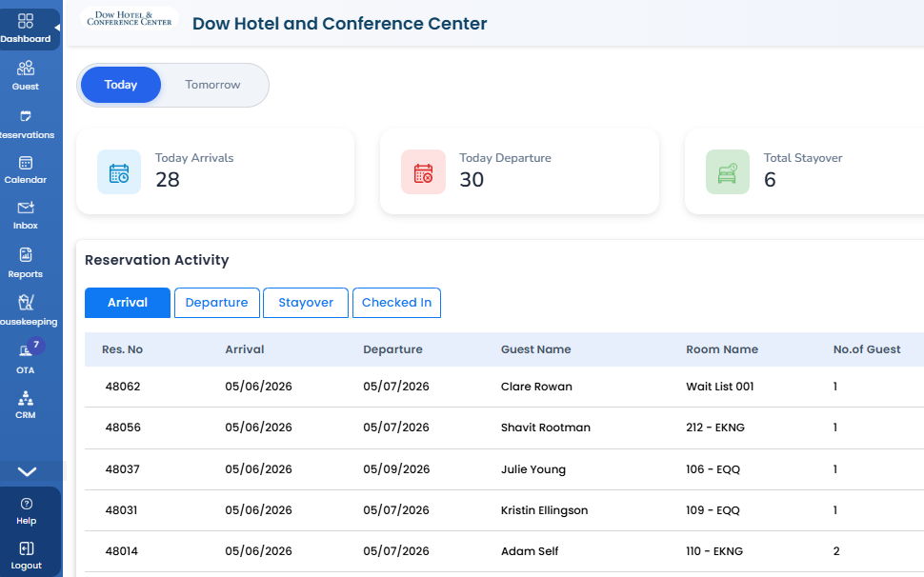Click the Departure column header
The image size is (924, 577).
pos(392,349)
